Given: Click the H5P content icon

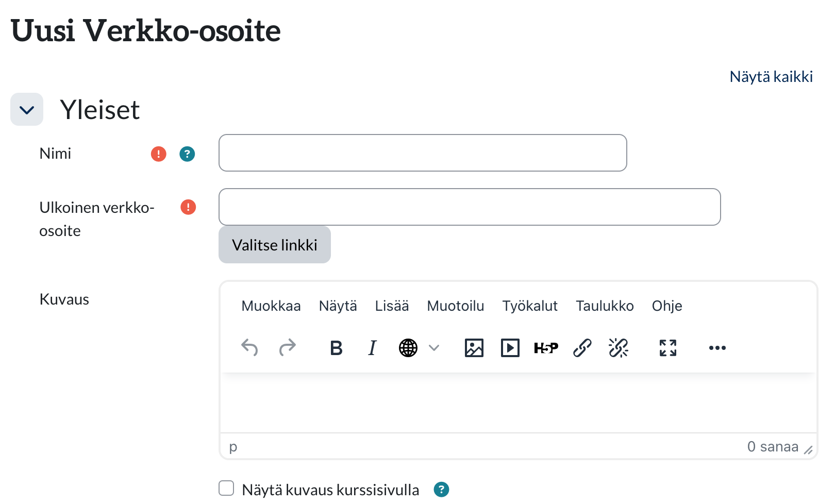Looking at the screenshot, I should 546,348.
